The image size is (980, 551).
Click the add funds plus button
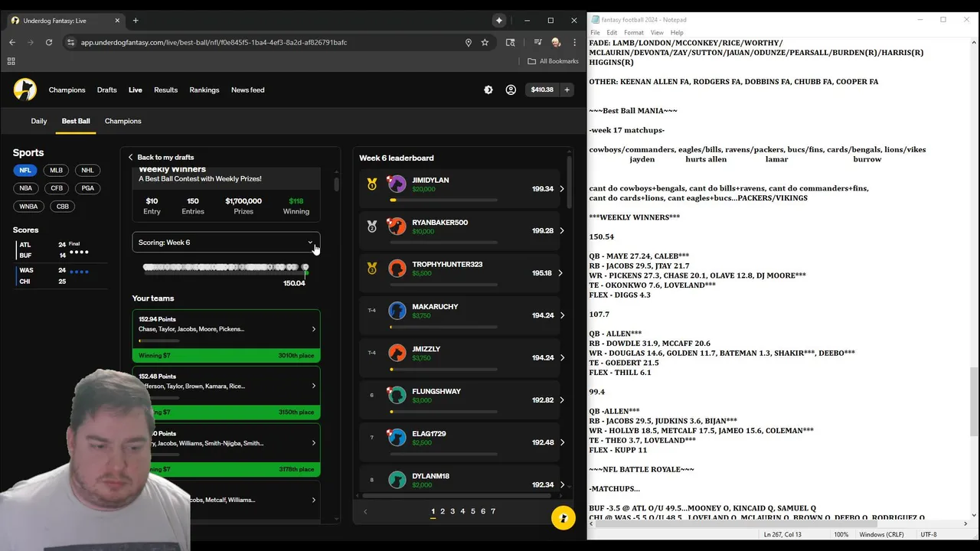pos(567,90)
